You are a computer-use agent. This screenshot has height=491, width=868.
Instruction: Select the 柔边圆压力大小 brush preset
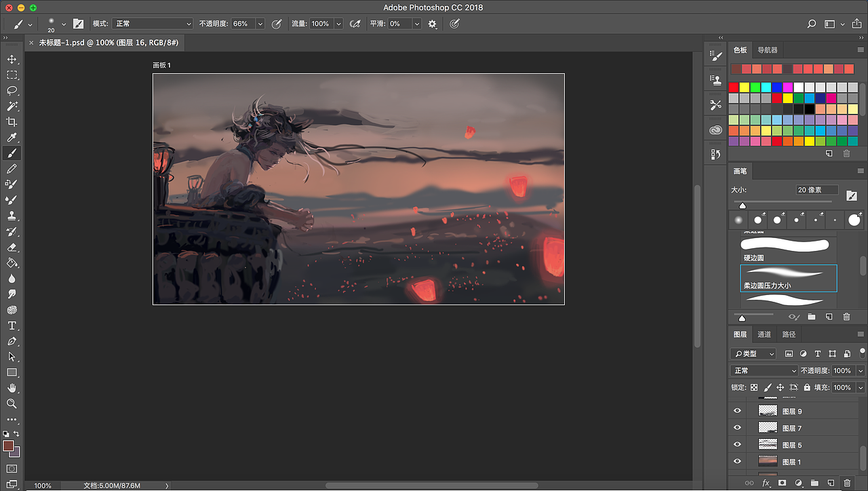pyautogui.click(x=789, y=278)
